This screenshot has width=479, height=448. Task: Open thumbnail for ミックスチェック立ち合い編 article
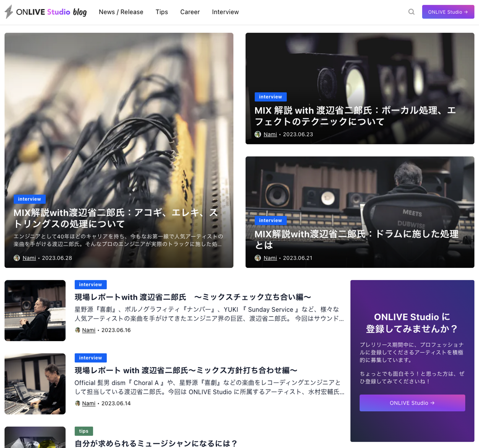(x=35, y=311)
